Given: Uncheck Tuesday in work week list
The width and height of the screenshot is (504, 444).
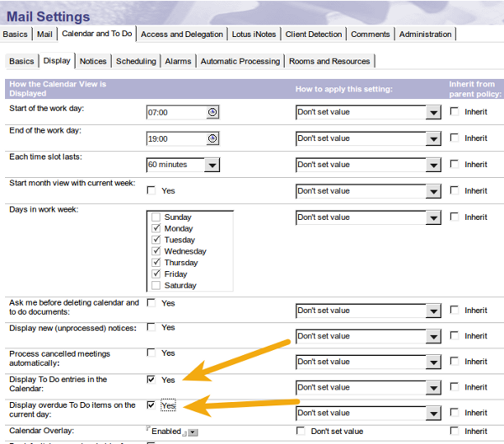Looking at the screenshot, I should pos(156,240).
